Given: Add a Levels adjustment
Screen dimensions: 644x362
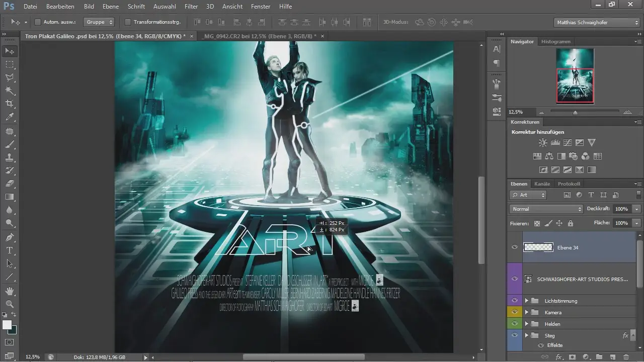Looking at the screenshot, I should pos(555,143).
